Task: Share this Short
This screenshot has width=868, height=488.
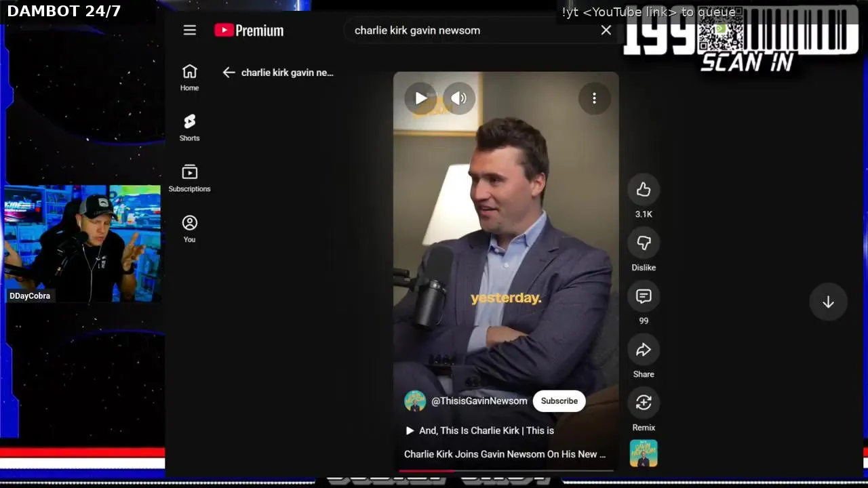Action: click(644, 350)
